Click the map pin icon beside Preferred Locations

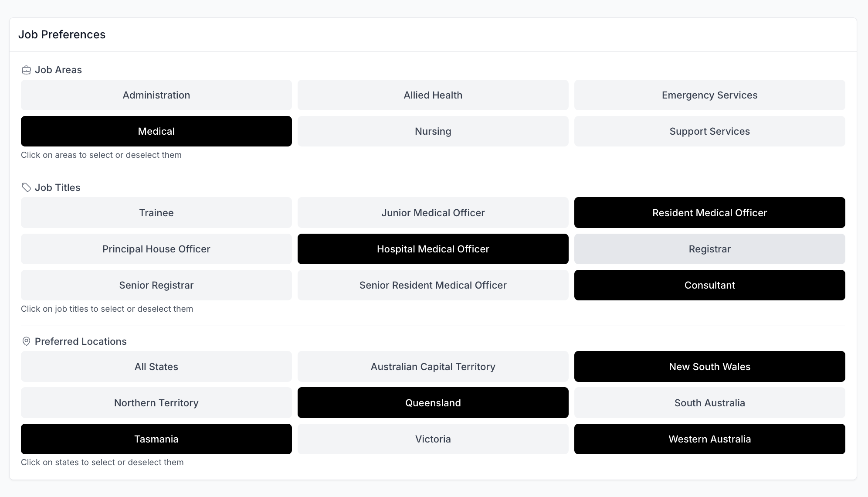(26, 341)
